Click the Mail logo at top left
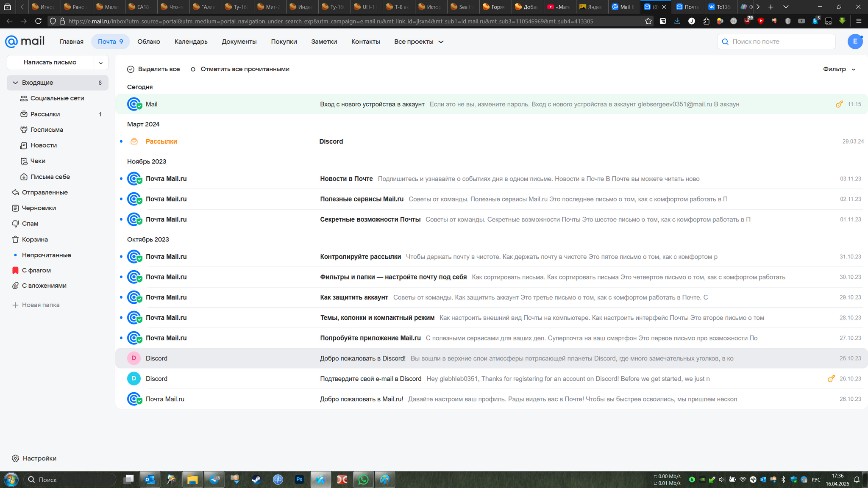This screenshot has width=868, height=488. tap(25, 41)
